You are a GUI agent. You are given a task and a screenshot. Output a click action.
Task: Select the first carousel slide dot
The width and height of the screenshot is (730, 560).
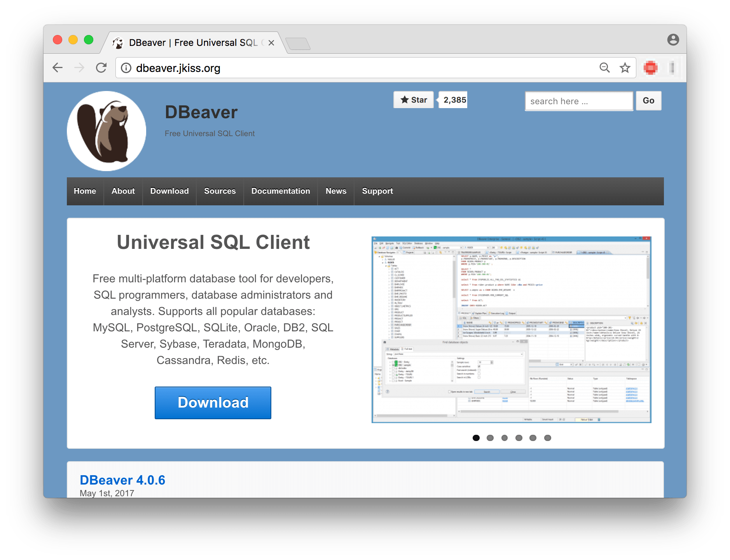click(x=476, y=438)
